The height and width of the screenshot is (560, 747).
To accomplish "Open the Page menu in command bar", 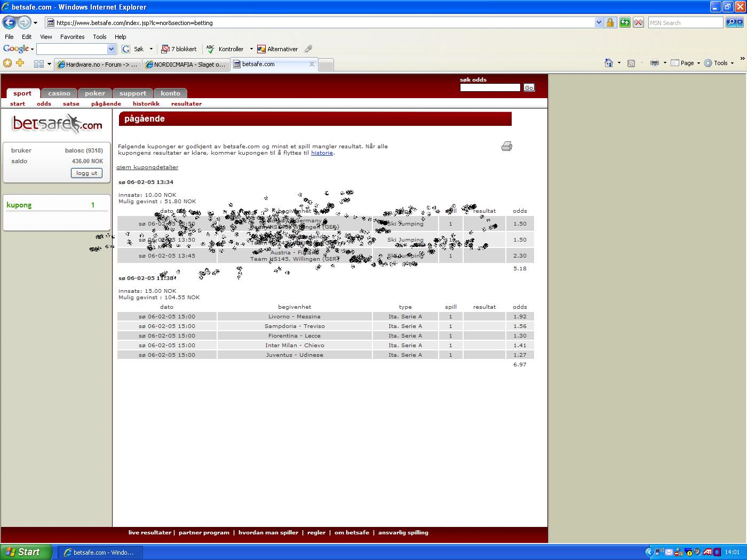I will point(685,63).
